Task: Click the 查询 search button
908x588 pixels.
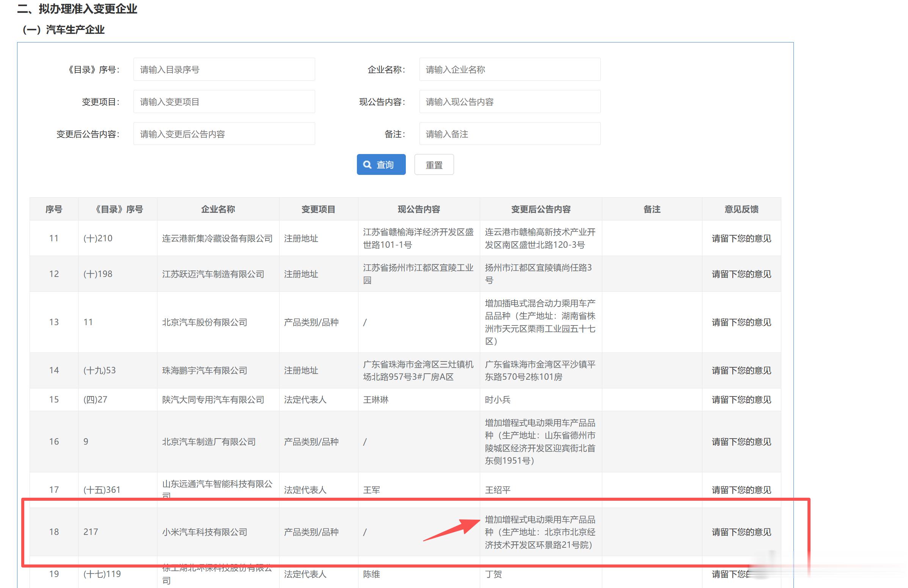Action: point(381,165)
